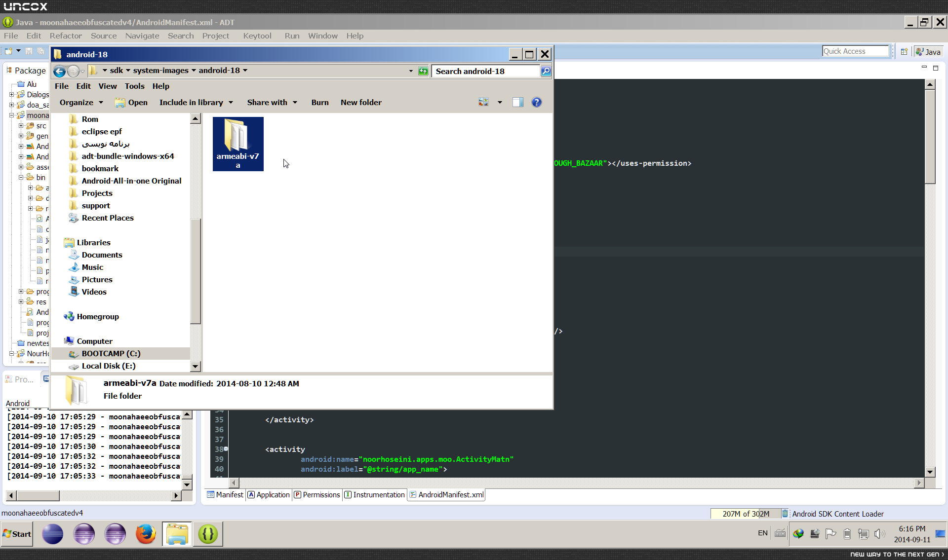Click Explorer's greyed Forward arrow button
Screen dimensions: 948x560
click(x=73, y=71)
